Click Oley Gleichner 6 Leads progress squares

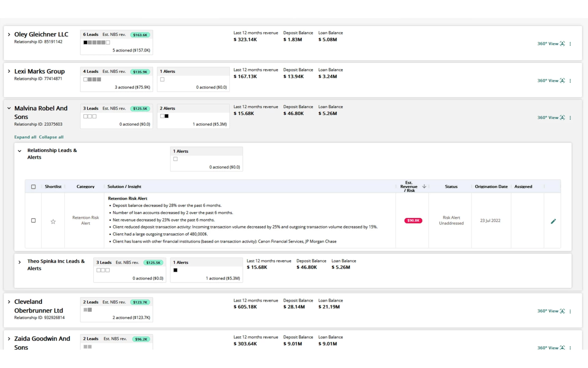pyautogui.click(x=96, y=42)
